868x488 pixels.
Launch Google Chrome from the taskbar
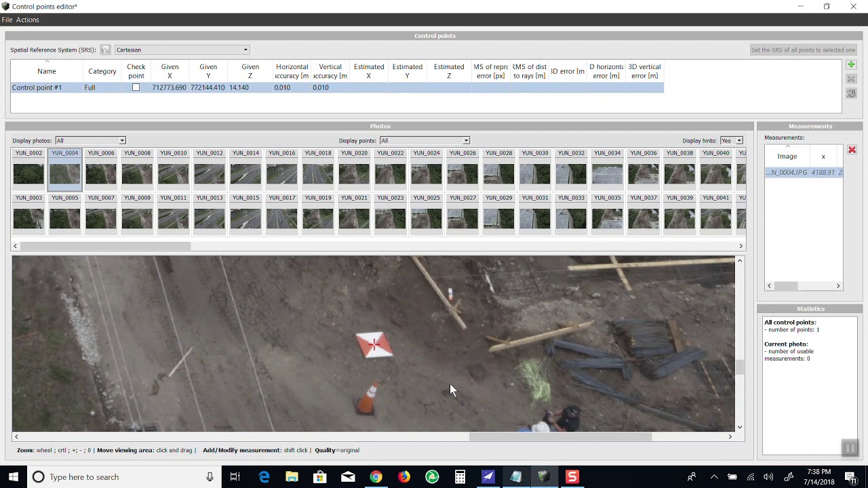[376, 477]
